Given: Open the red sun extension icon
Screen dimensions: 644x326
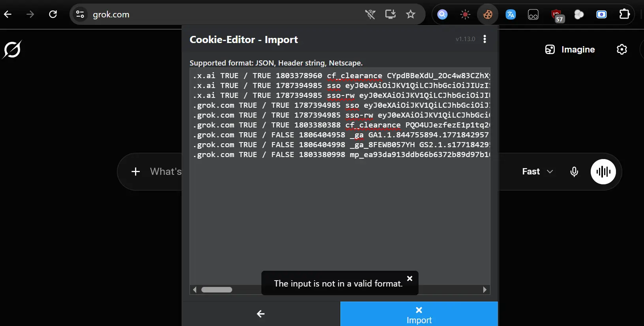Looking at the screenshot, I should click(465, 15).
